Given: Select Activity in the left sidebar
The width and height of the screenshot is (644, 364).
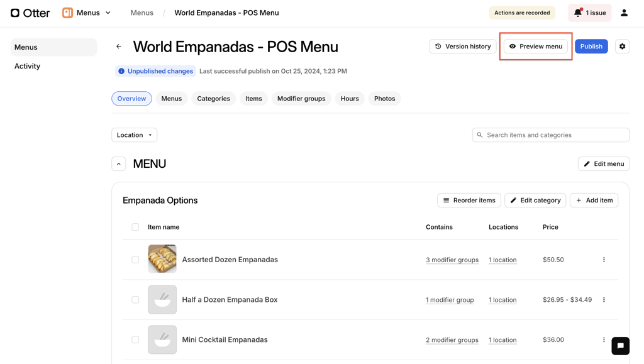Looking at the screenshot, I should [27, 66].
